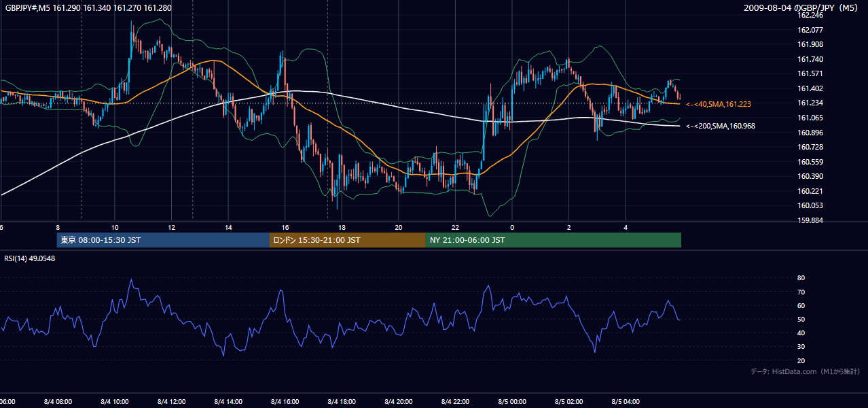Click hour marker 10 below the price chart
This screenshot has width=868, height=408.
[115, 228]
